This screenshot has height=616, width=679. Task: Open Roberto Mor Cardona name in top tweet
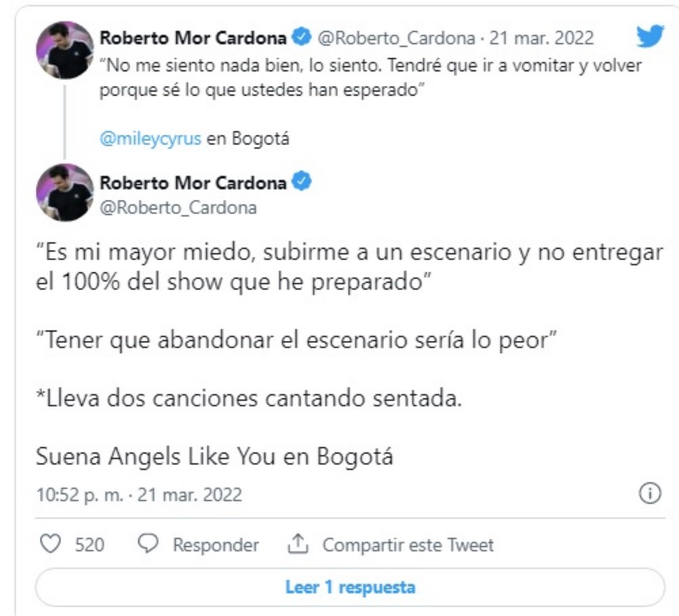[x=193, y=38]
